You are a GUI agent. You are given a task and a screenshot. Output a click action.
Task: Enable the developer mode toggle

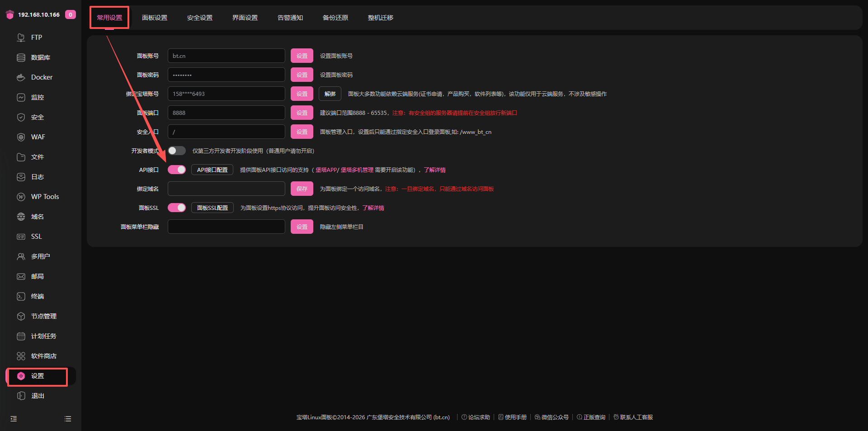pos(176,151)
